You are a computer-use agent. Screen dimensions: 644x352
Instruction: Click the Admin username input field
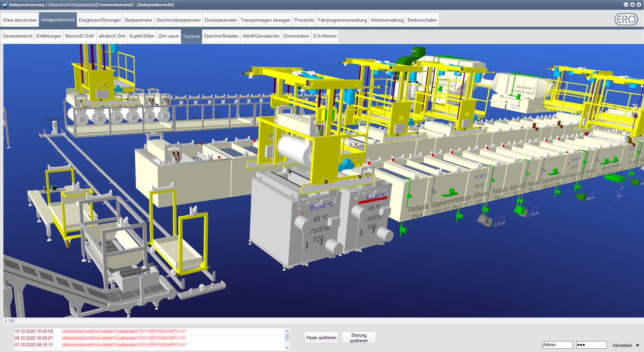tap(557, 345)
